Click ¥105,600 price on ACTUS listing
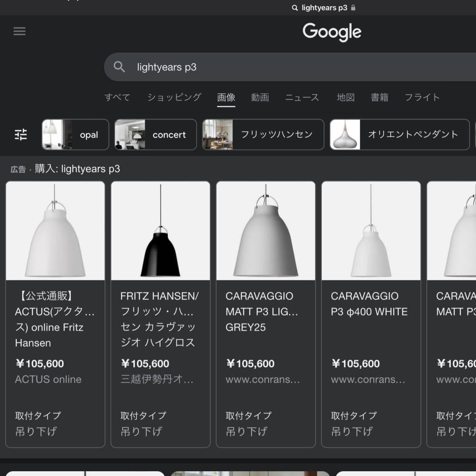This screenshot has width=476, height=476. (40, 364)
